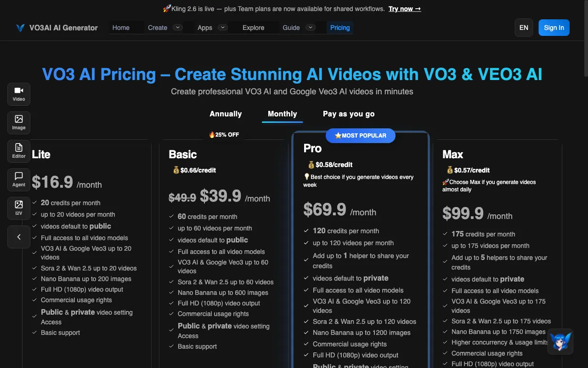
Task: Open the Apps menu item
Action: coord(205,28)
